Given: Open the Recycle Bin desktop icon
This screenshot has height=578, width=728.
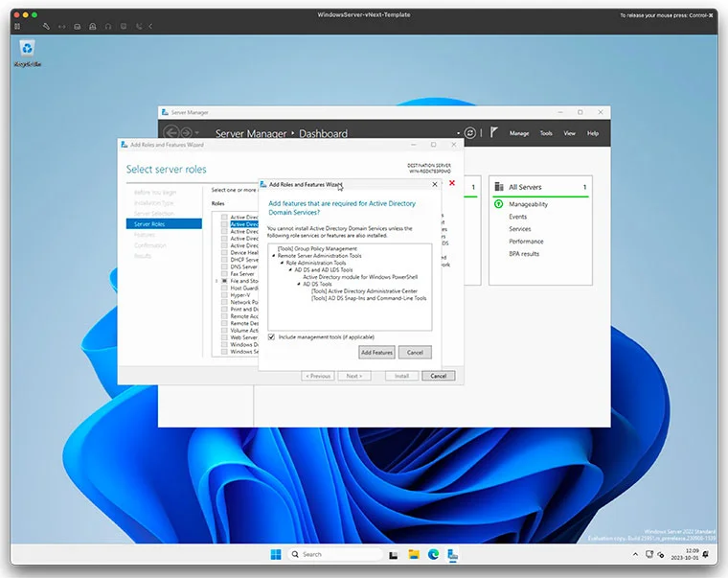Looking at the screenshot, I should click(x=27, y=49).
